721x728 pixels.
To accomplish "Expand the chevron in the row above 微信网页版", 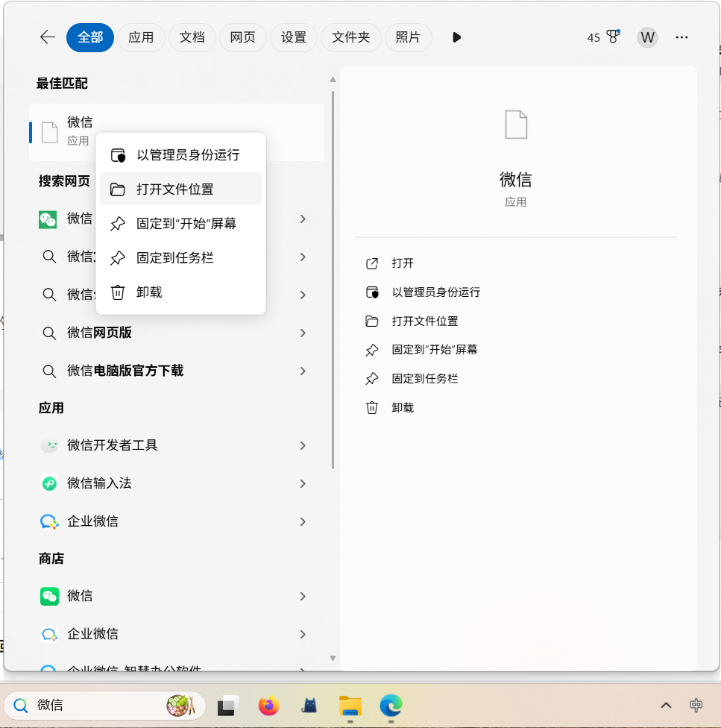I will point(303,295).
